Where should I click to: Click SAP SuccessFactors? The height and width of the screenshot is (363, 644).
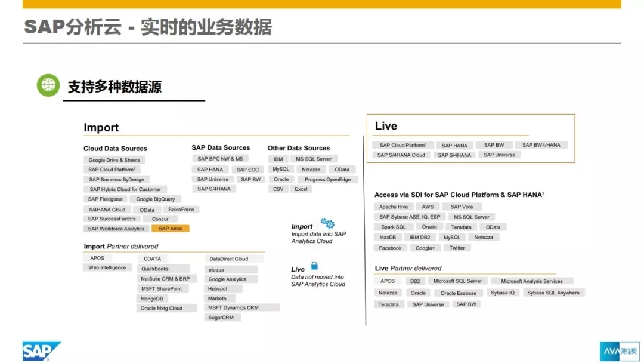point(112,219)
